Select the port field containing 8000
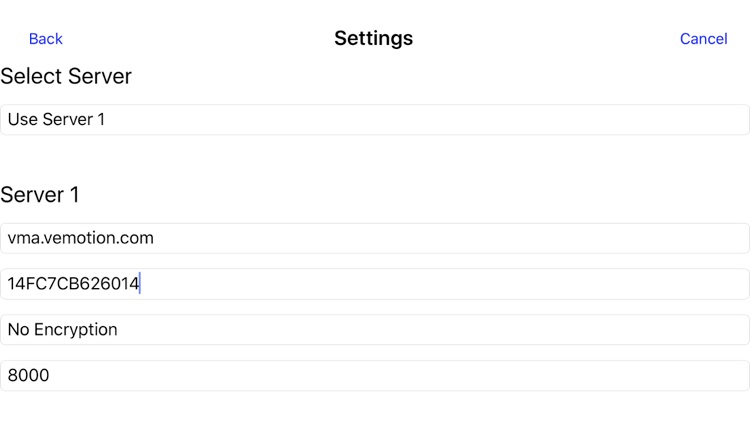Viewport: 750px width, 422px height. (x=375, y=376)
